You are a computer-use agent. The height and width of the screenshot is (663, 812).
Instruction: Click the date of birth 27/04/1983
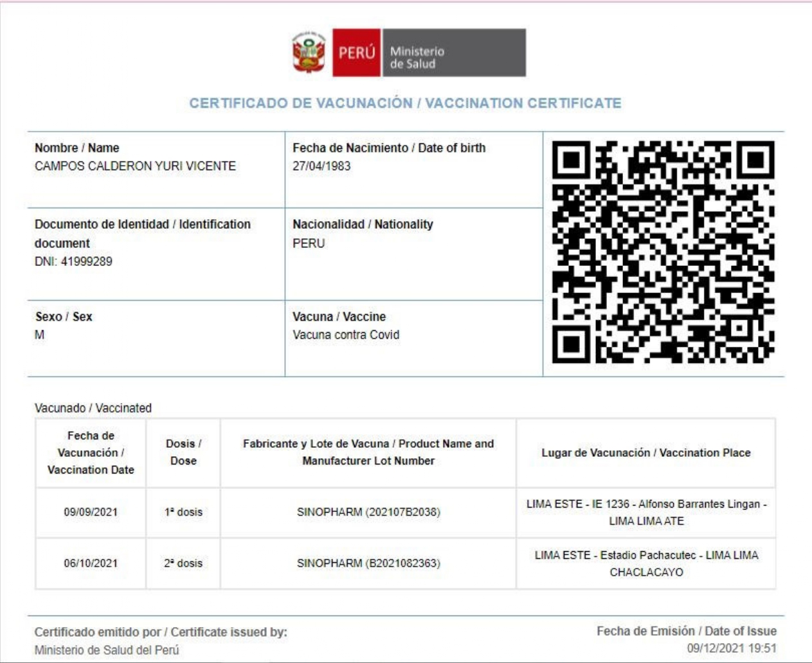click(x=321, y=166)
